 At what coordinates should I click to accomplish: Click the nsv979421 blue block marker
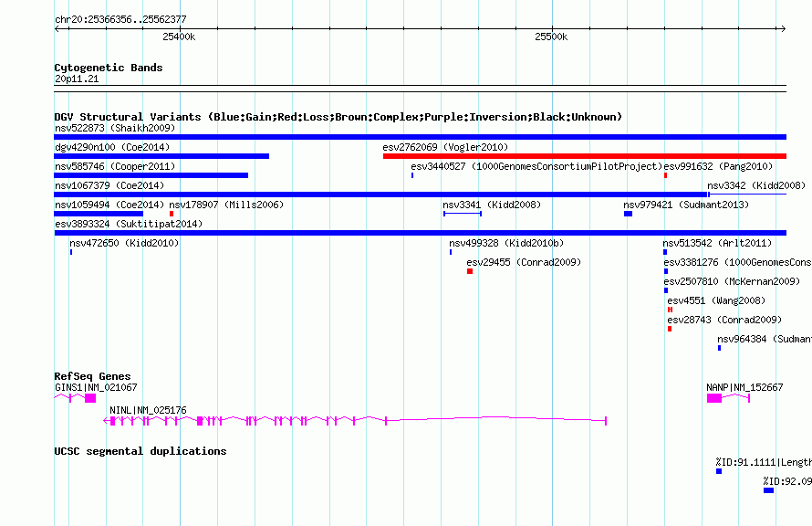click(629, 214)
